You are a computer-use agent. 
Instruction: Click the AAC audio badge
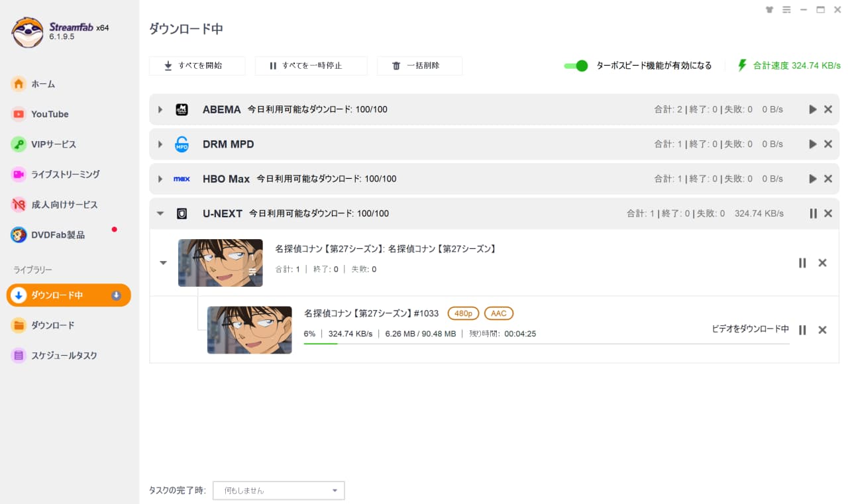click(x=499, y=313)
